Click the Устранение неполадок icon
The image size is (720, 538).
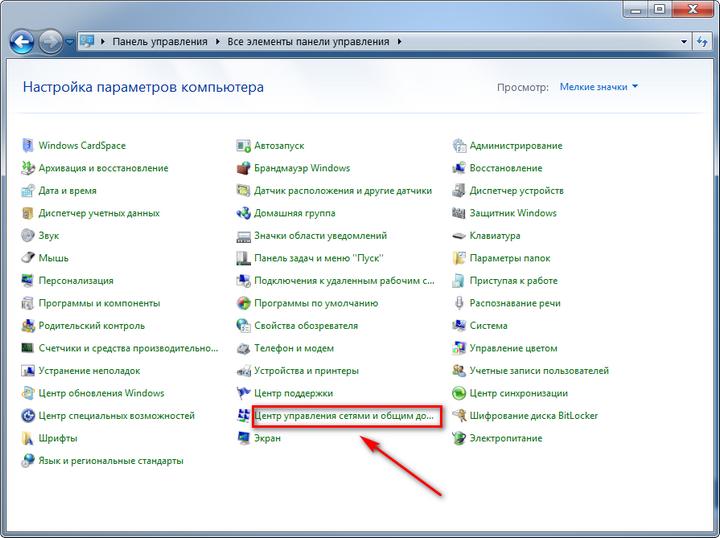pyautogui.click(x=28, y=370)
